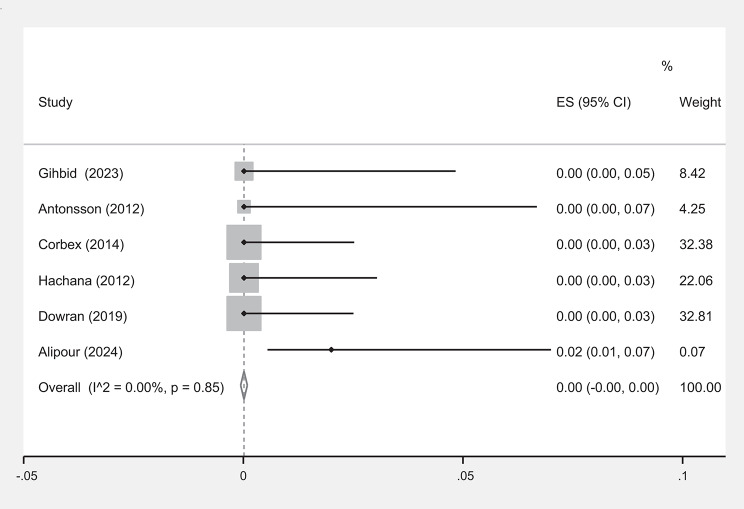Click the Weight column header
This screenshot has width=744, height=509.
coord(700,102)
